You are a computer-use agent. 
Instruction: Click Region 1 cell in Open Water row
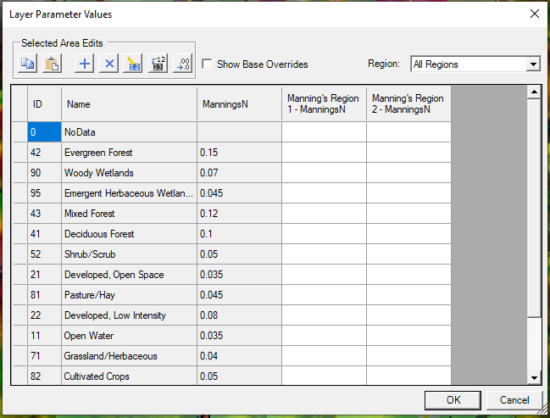(x=324, y=336)
